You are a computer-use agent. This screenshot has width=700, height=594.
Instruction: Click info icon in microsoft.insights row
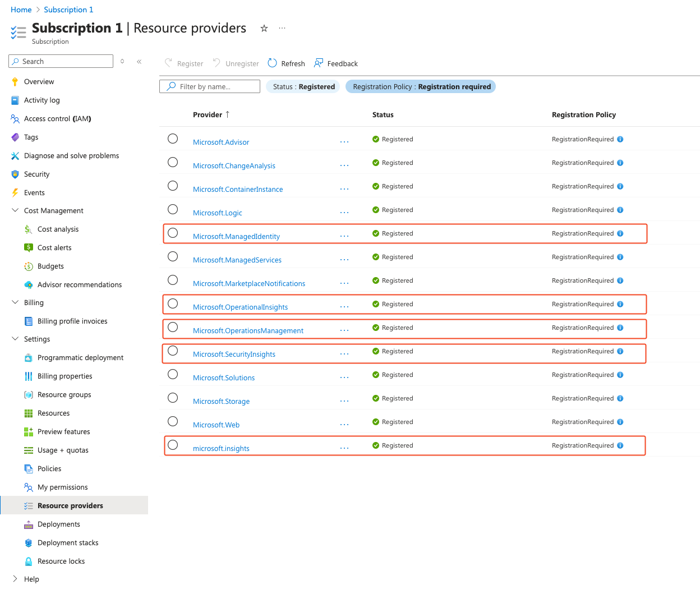(620, 445)
